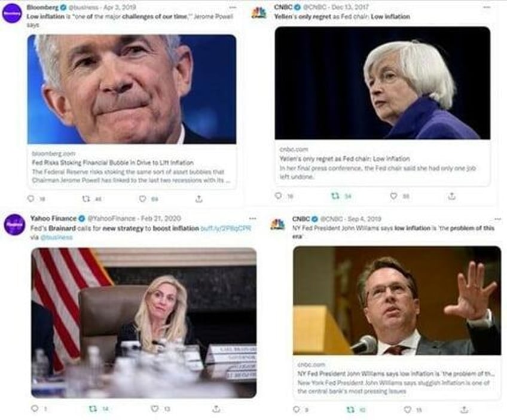This screenshot has width=507, height=420.
Task: Share the CNBC John Williams tweet
Action: (465, 409)
